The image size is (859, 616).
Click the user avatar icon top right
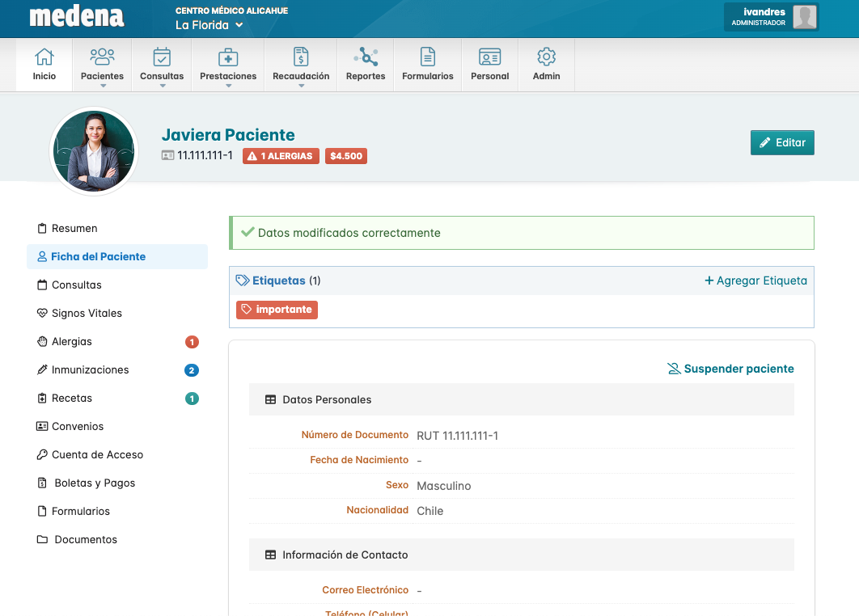click(x=804, y=17)
